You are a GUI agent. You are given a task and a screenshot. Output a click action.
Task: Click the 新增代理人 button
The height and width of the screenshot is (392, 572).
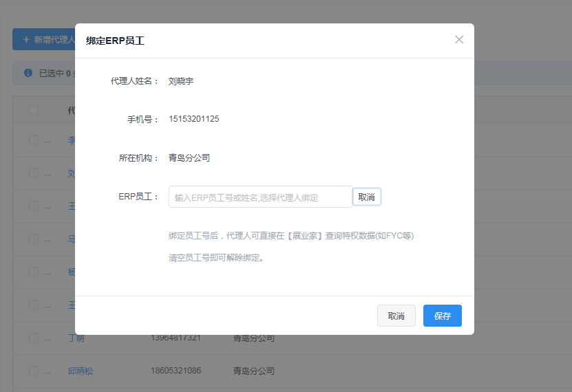pos(44,40)
